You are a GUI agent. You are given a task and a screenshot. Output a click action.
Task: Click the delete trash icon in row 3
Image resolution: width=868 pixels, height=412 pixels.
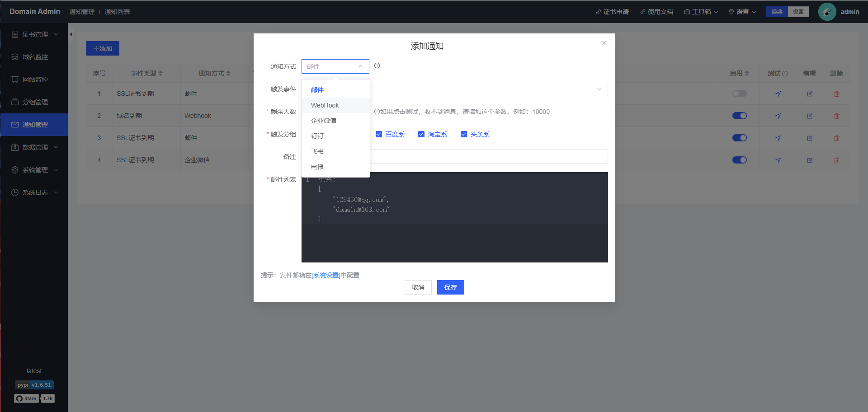pyautogui.click(x=837, y=138)
